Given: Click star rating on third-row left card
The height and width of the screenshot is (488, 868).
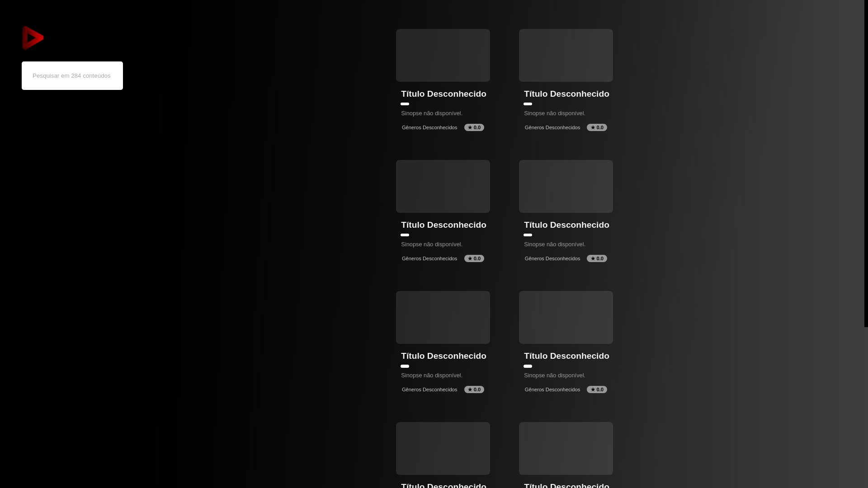Looking at the screenshot, I should 474,389.
